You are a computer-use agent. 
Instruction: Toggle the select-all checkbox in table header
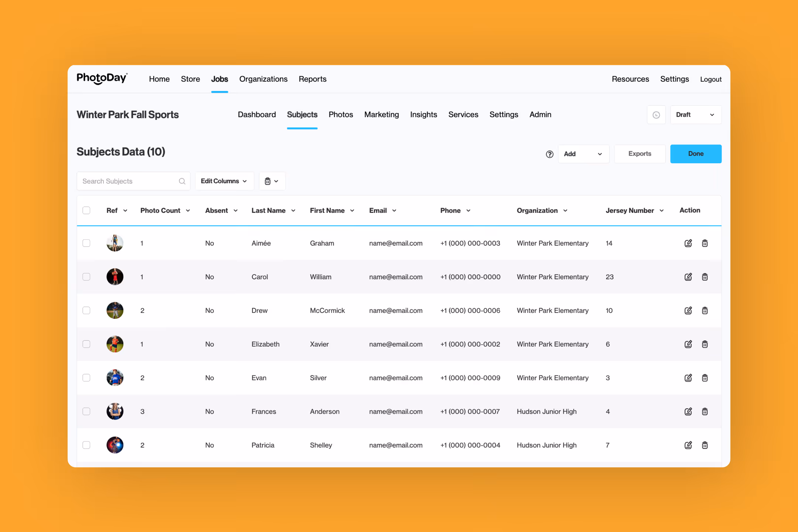pyautogui.click(x=86, y=210)
